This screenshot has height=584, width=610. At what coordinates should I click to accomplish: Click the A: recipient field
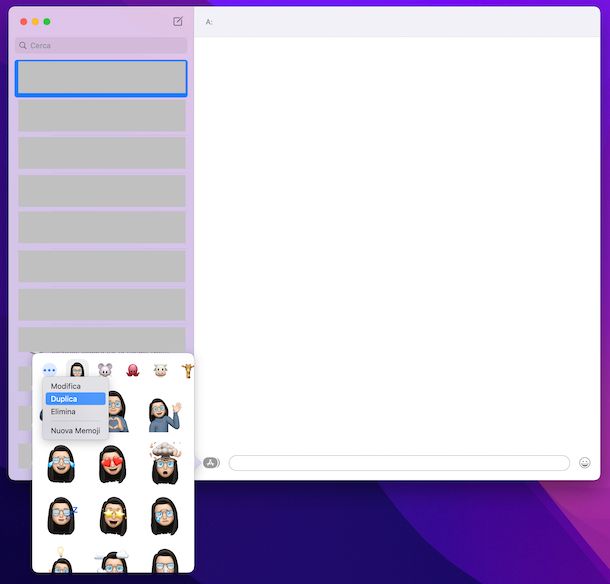coord(397,22)
